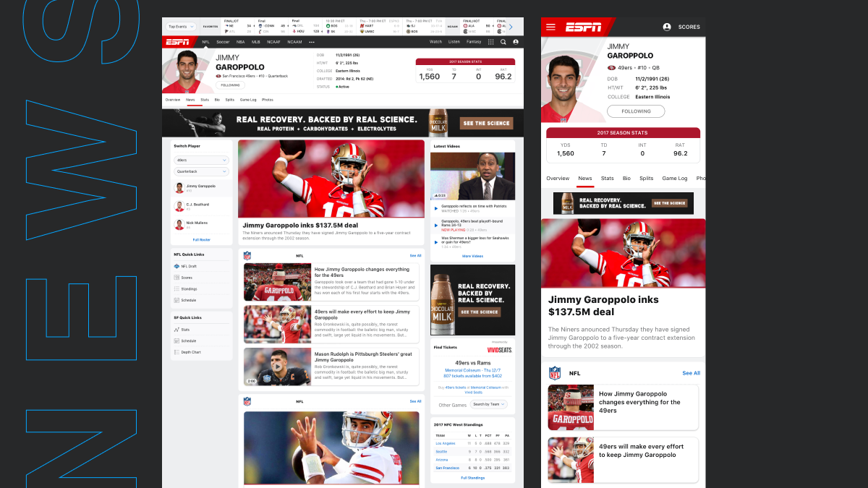This screenshot has height=488, width=868.
Task: Switch to Bio tab in mobile view
Action: pyautogui.click(x=626, y=178)
